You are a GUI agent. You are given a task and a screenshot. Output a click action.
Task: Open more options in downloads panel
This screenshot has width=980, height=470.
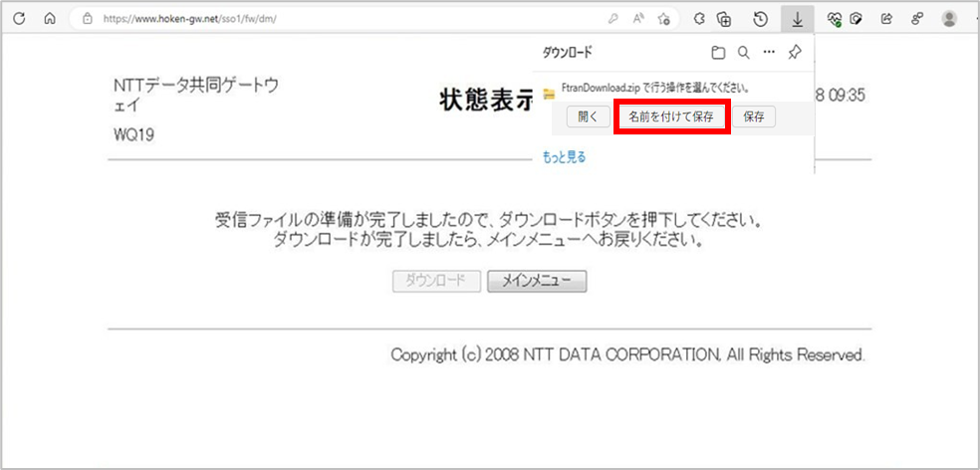tap(768, 53)
